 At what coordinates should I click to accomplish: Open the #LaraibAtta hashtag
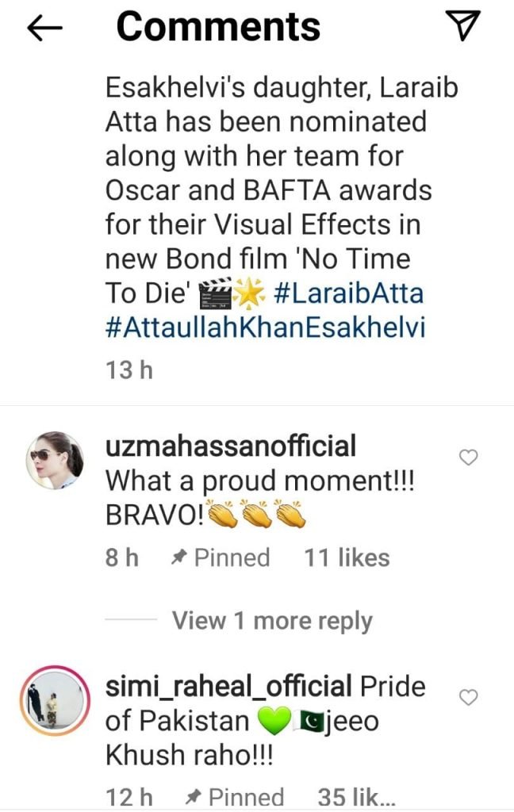tap(348, 293)
